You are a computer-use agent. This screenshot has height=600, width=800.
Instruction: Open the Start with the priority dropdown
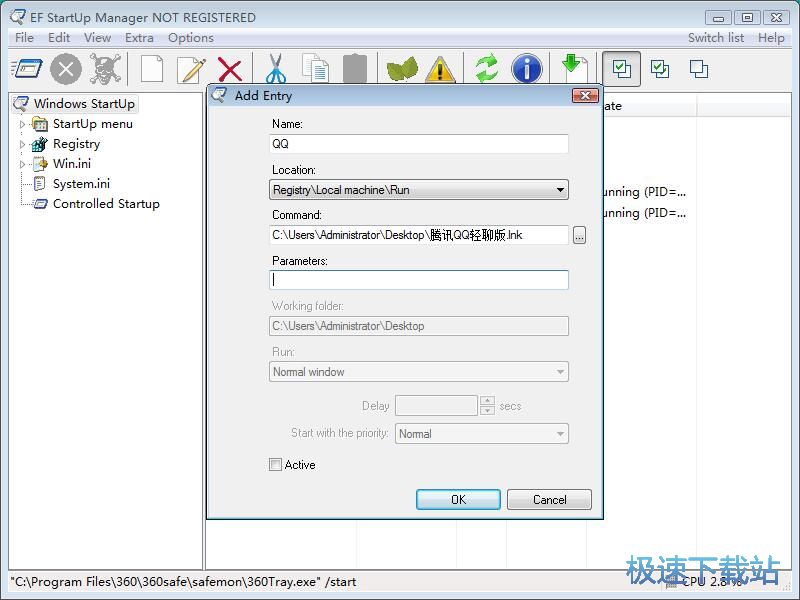coord(482,434)
